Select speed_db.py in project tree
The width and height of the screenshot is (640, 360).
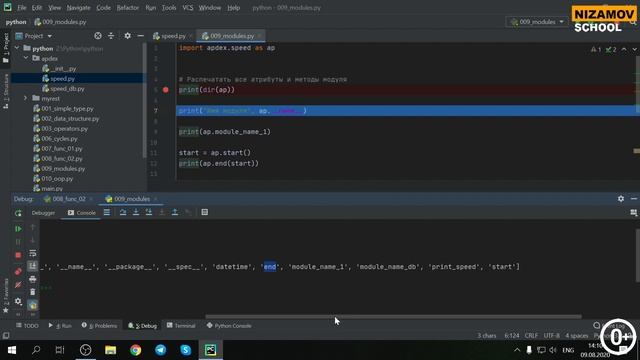[x=67, y=89]
